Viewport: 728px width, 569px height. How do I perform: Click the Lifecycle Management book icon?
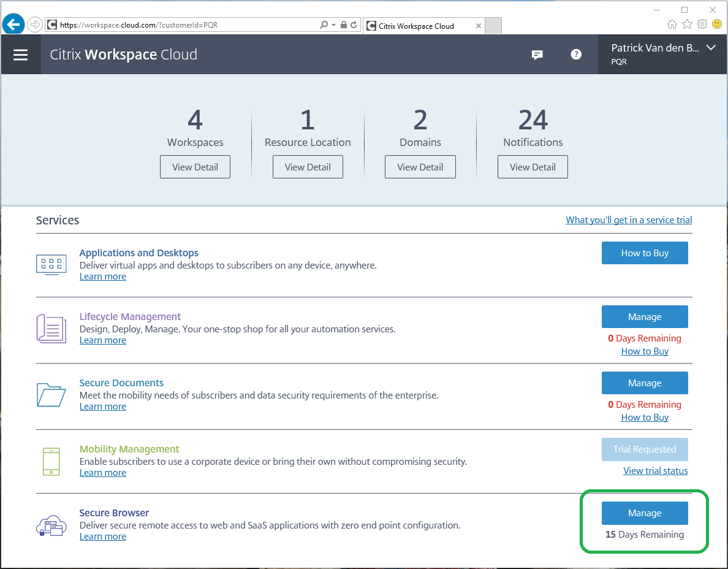[x=51, y=329]
